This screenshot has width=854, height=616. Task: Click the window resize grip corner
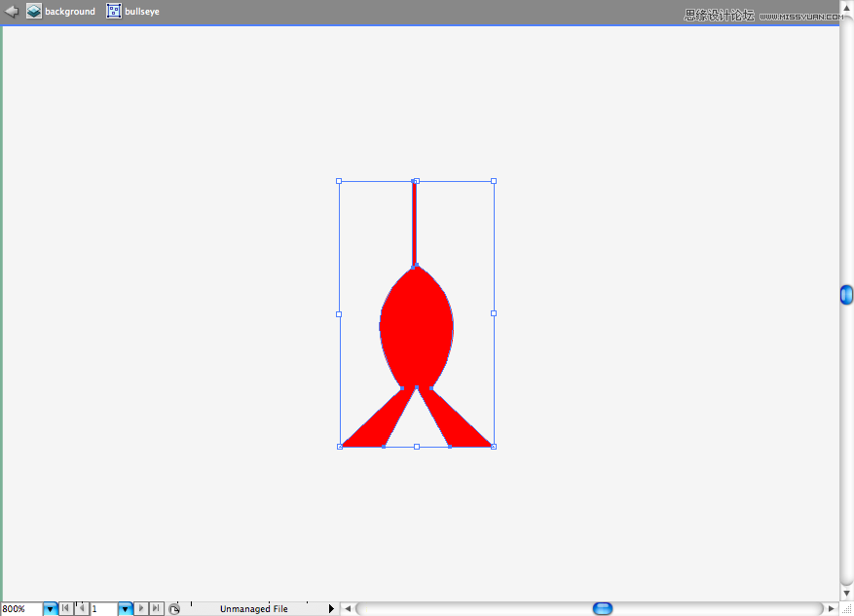click(x=847, y=609)
